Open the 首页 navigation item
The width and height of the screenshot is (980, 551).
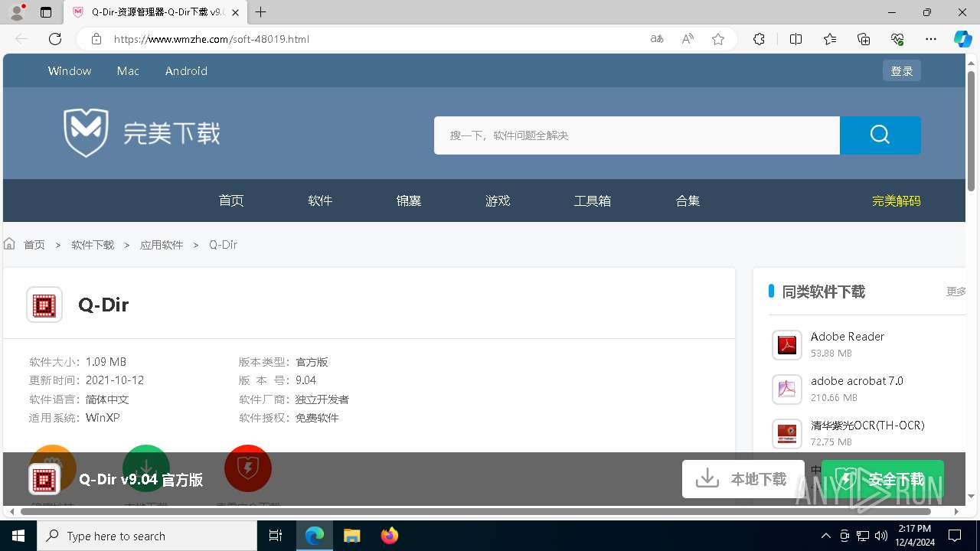(x=231, y=201)
